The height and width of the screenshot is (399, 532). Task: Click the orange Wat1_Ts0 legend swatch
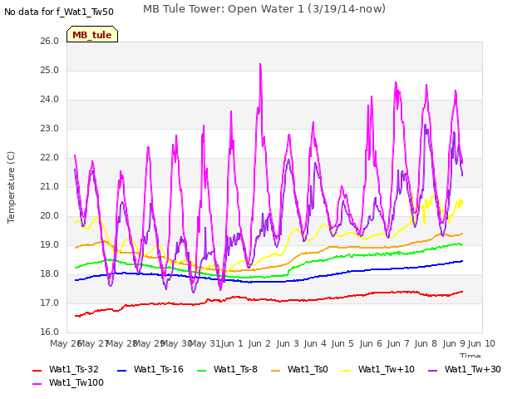tap(276, 371)
